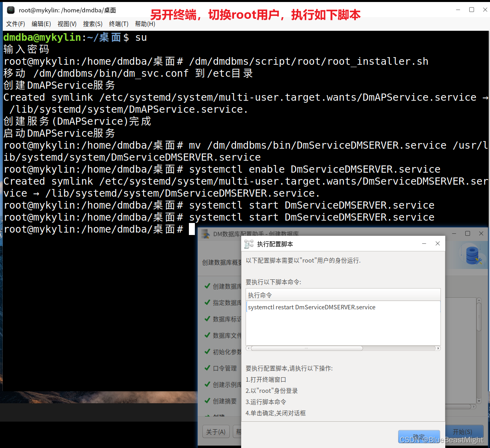Select the 数据库标识 step in DM assistant
The width and height of the screenshot is (490, 448).
click(x=227, y=319)
